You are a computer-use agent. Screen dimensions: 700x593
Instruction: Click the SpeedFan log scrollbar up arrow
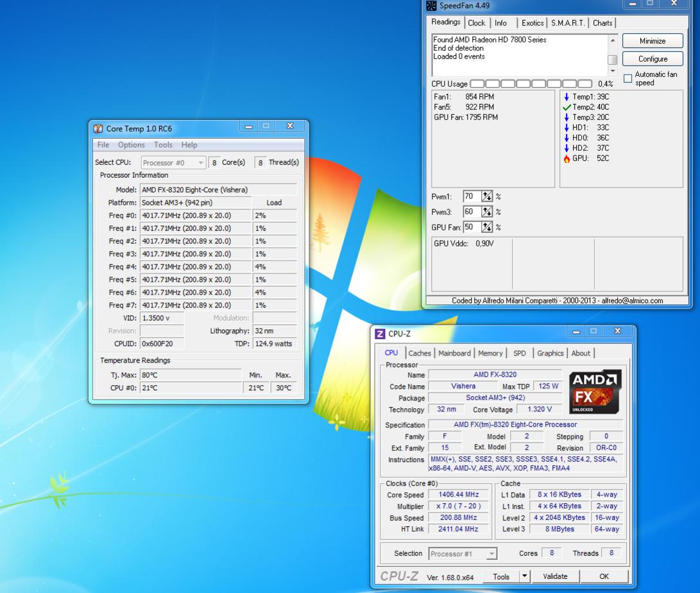coord(613,40)
